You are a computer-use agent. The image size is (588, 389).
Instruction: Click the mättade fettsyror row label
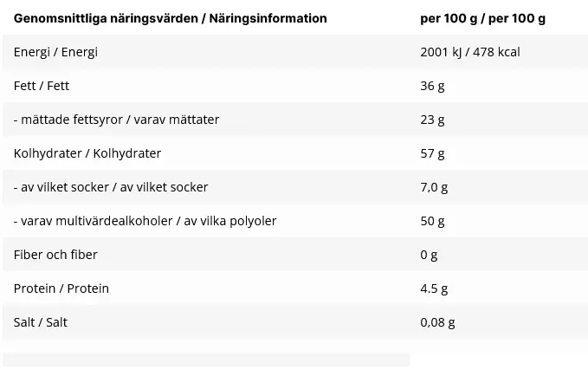[116, 120]
